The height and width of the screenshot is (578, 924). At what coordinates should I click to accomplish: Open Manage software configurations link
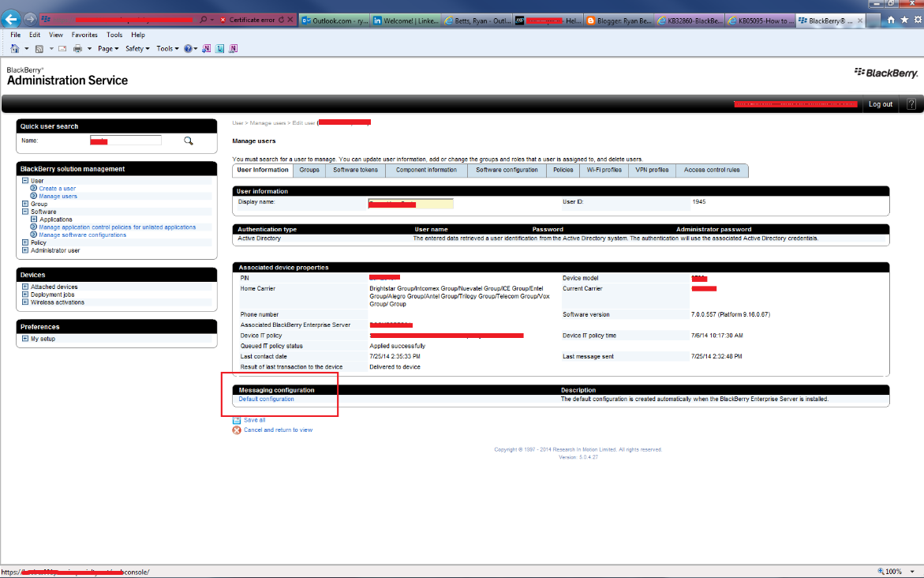[x=83, y=235]
